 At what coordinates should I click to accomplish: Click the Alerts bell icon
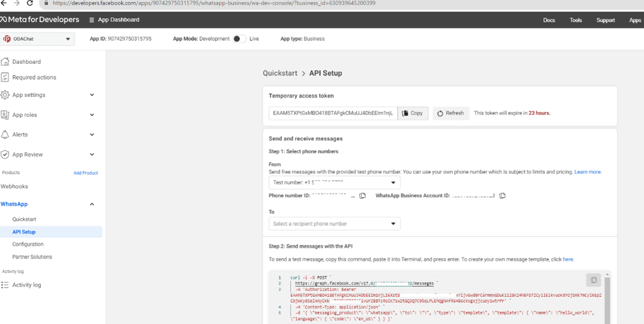coord(5,135)
